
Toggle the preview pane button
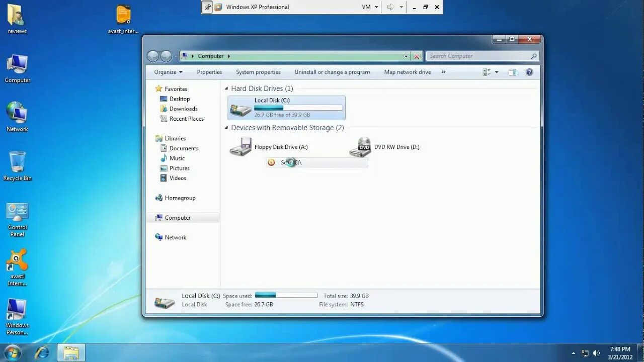[512, 72]
